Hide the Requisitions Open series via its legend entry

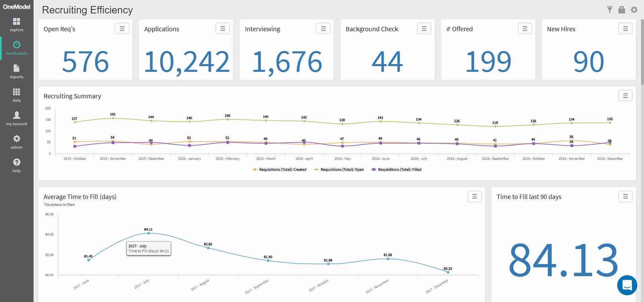click(339, 169)
